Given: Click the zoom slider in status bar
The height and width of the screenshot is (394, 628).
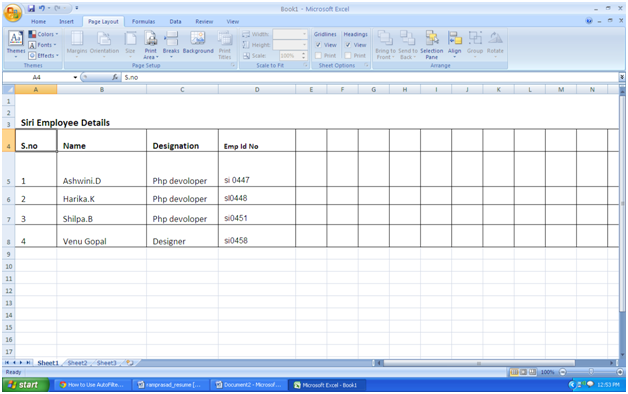Looking at the screenshot, I should coord(591,372).
